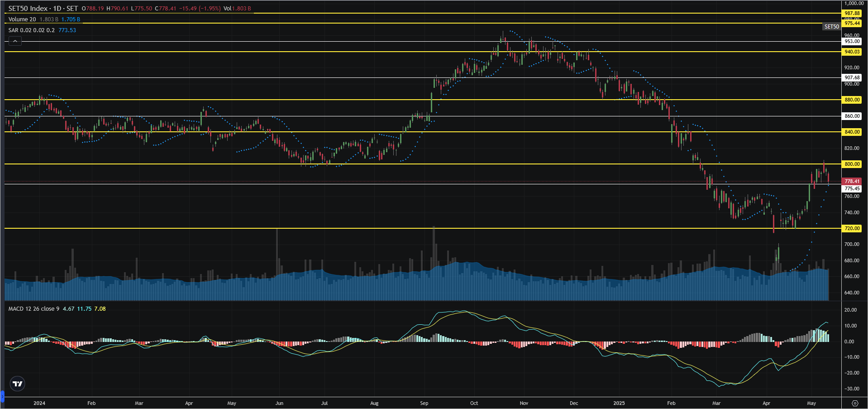Click the 2025 time axis label

pos(619,403)
